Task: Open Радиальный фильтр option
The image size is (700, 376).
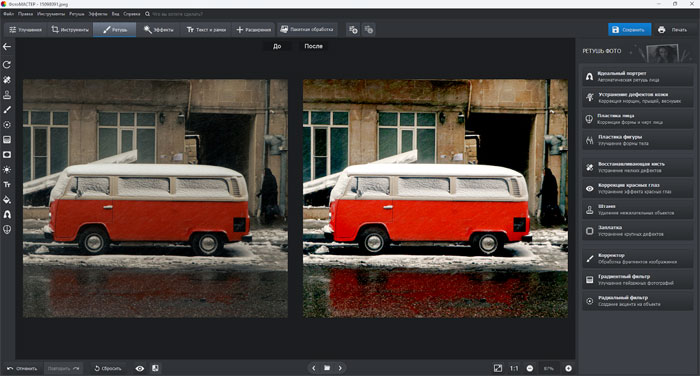Action: (x=638, y=301)
